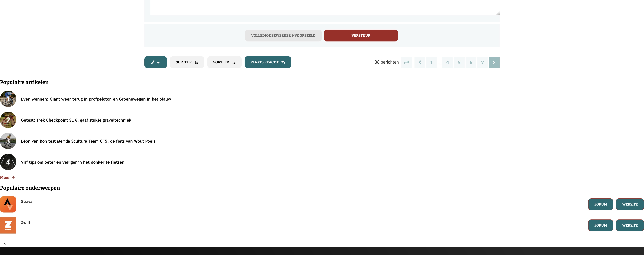Open the Zwift logo icon

(x=8, y=225)
